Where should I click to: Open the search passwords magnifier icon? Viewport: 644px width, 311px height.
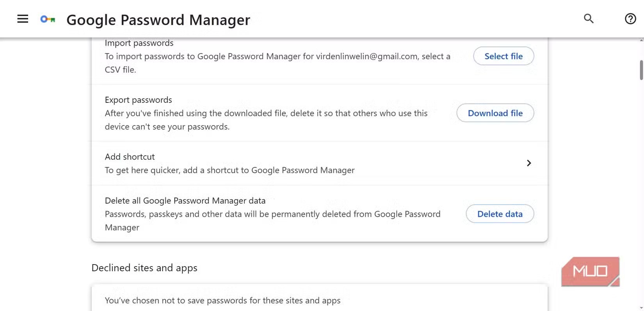(589, 18)
